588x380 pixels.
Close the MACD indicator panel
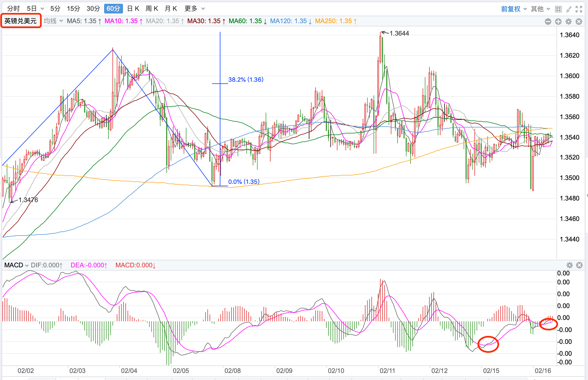[x=579, y=265]
